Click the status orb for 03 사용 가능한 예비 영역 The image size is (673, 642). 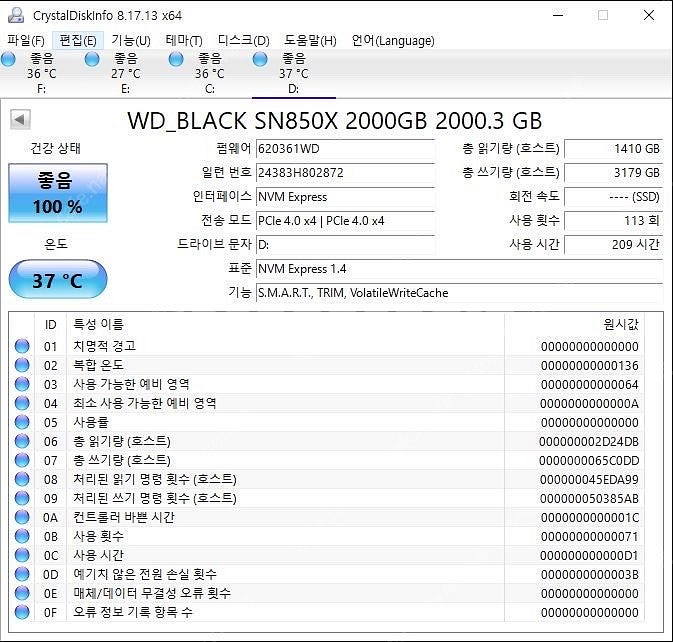[22, 384]
